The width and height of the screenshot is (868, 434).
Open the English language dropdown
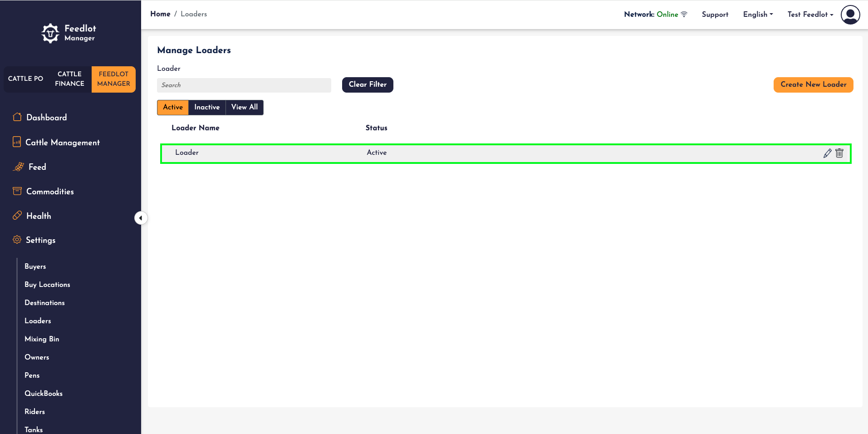pyautogui.click(x=758, y=15)
